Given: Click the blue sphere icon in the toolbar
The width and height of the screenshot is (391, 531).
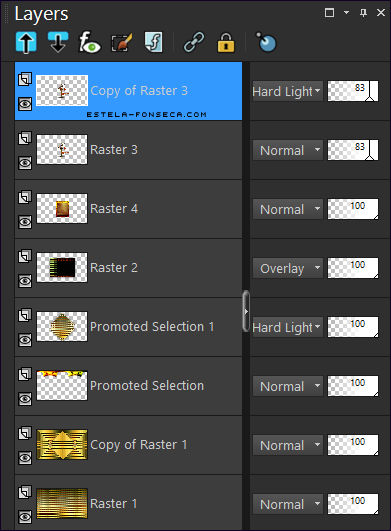Looking at the screenshot, I should point(266,42).
